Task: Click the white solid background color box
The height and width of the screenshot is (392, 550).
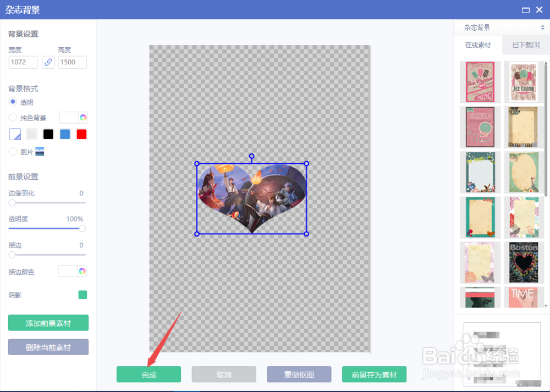Action: click(x=69, y=118)
